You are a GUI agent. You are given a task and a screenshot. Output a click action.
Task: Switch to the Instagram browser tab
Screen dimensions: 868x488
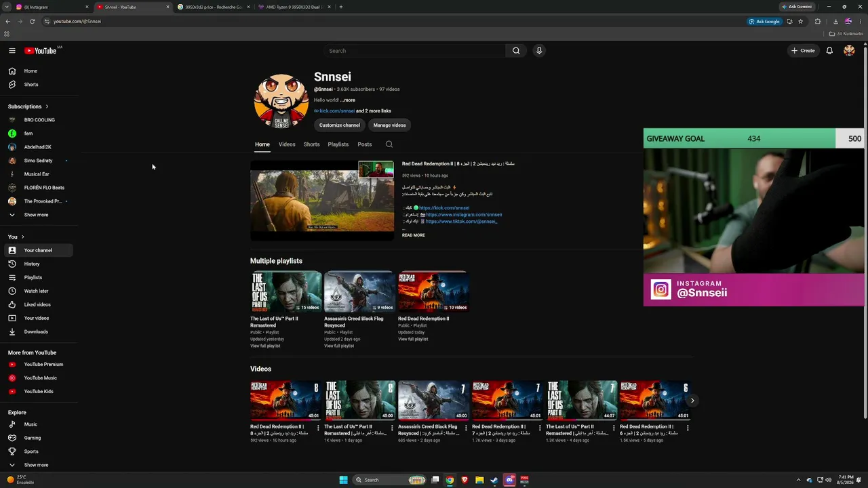coord(53,7)
